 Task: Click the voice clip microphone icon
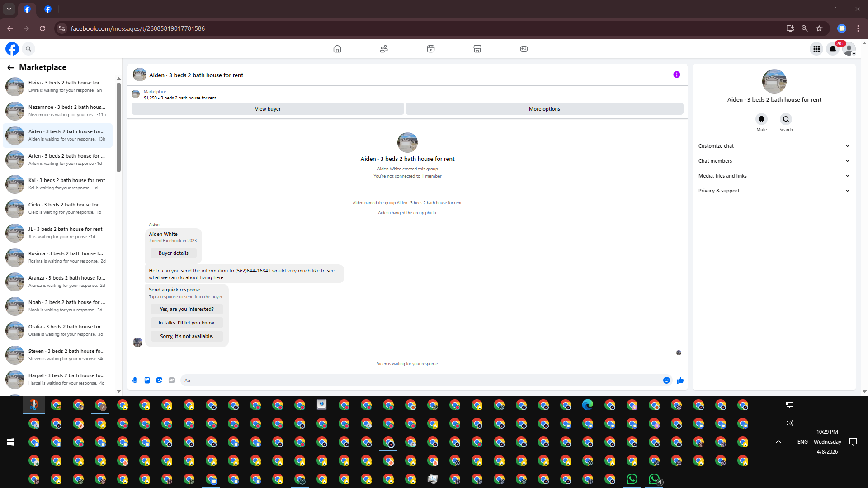click(x=135, y=380)
